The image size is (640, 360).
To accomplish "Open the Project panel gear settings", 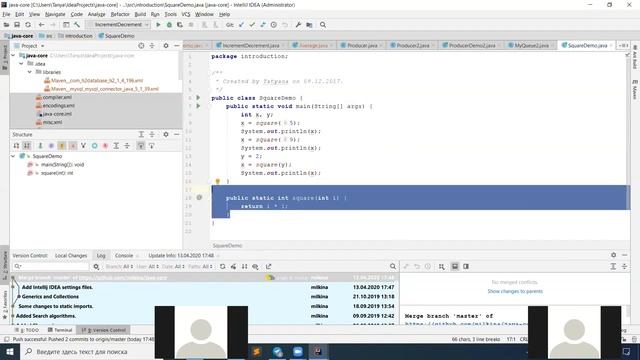I will tap(166, 46).
